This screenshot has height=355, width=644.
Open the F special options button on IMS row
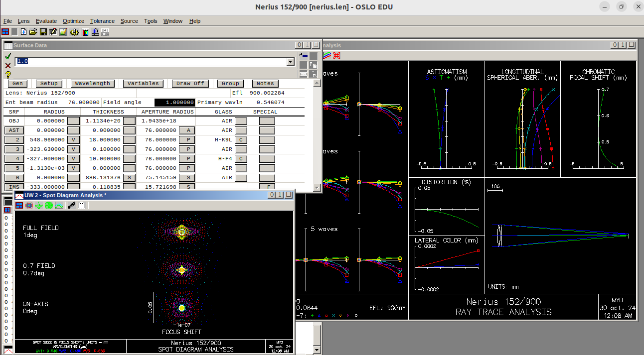point(267,187)
